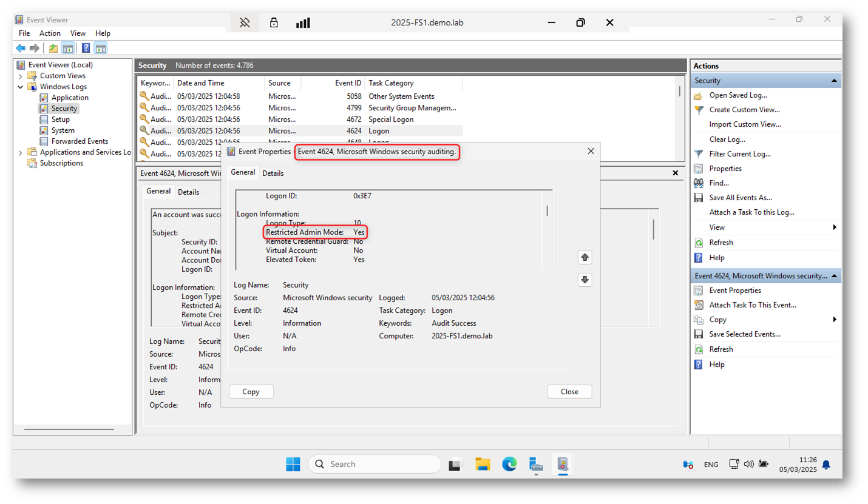Viewport: 868px width, 504px height.
Task: Open the Help menu in the menu bar
Action: tap(103, 33)
